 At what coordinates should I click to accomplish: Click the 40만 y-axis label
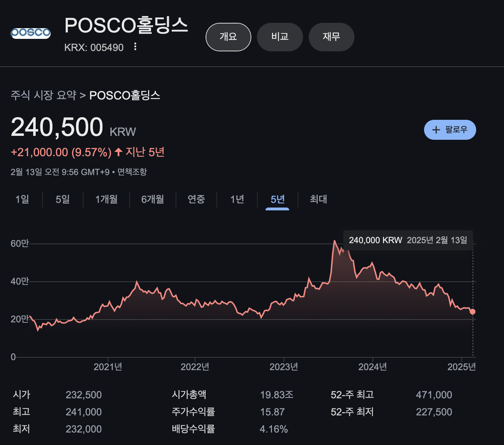pos(20,281)
